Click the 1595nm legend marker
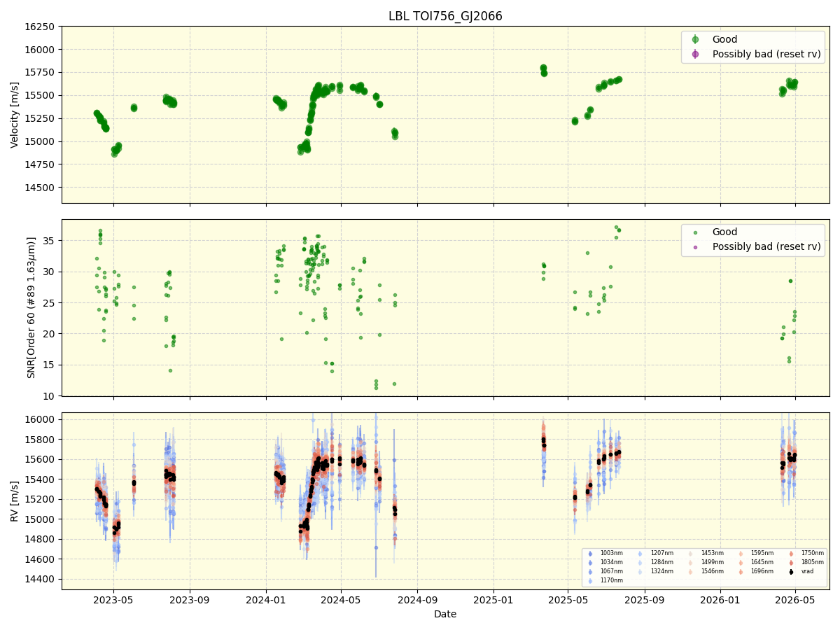This screenshot has width=840, height=630. click(741, 554)
